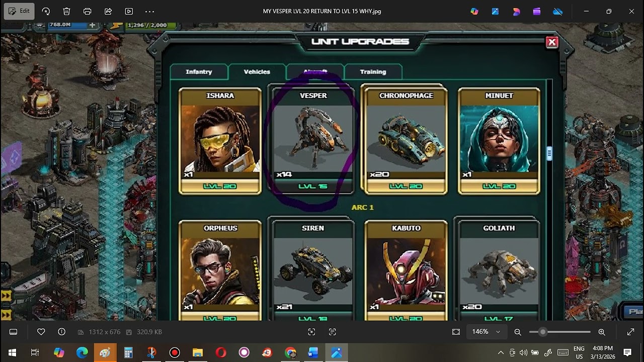Select the Infantry tab in Unit Upgrades

pos(199,72)
